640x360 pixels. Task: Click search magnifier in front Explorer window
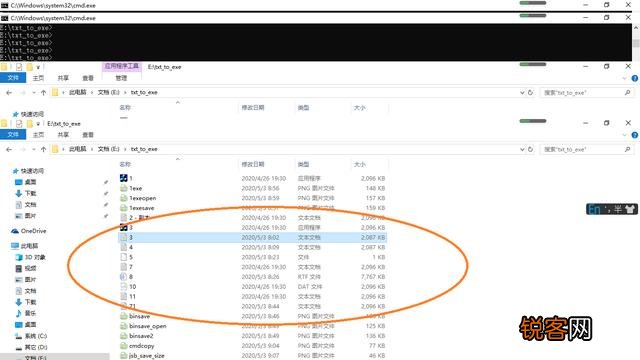627,149
